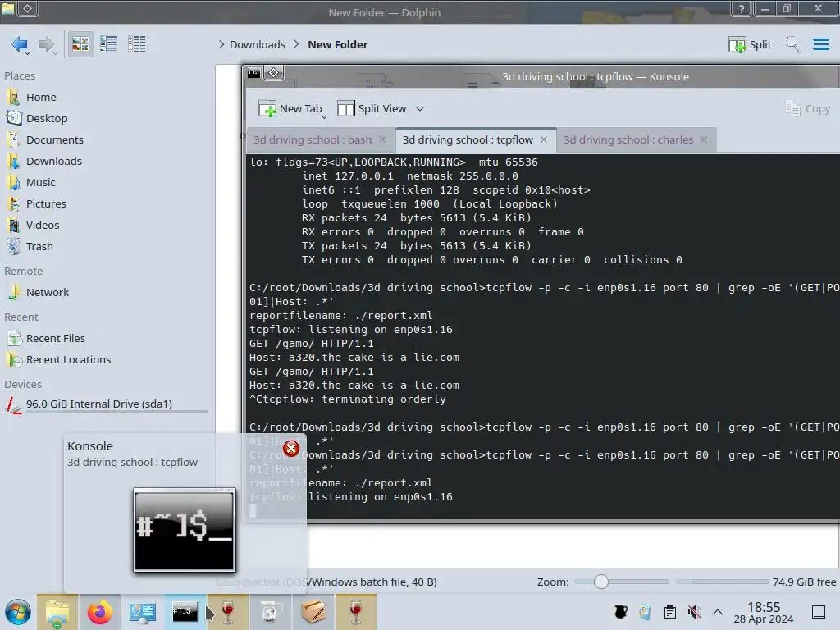Image resolution: width=840 pixels, height=630 pixels.
Task: Expand the chevron before New Folder breadcrumb
Action: point(296,44)
